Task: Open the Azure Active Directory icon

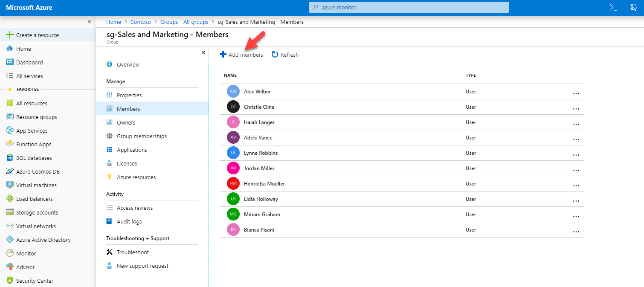Action: coord(10,240)
